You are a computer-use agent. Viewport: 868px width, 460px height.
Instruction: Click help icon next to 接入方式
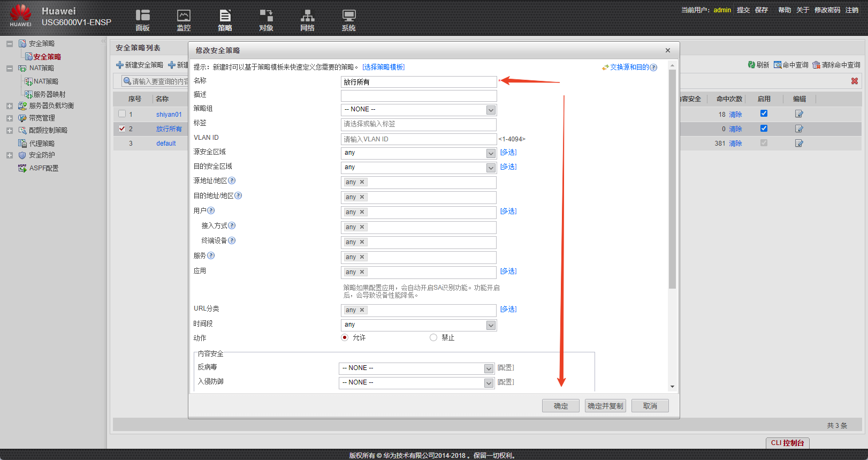pyautogui.click(x=232, y=225)
